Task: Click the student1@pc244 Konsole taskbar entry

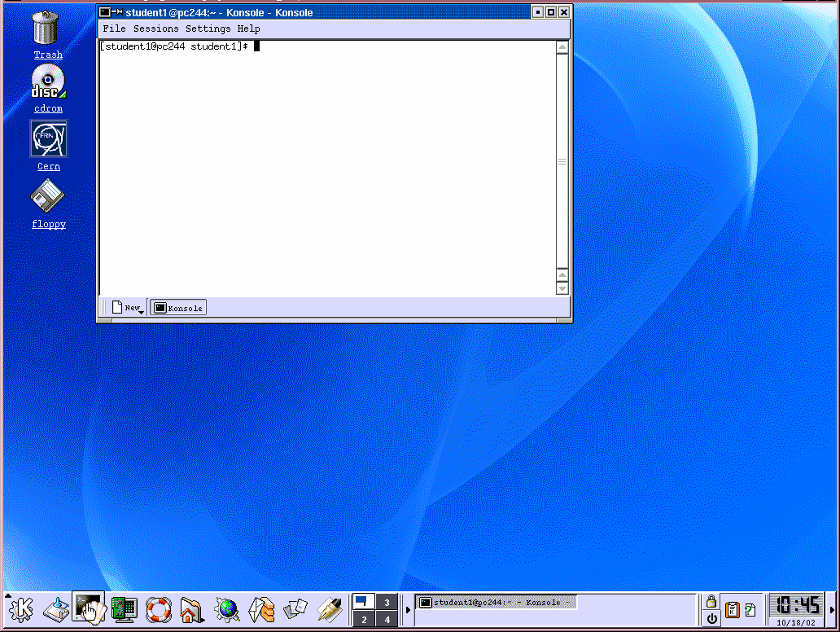Action: pos(496,603)
